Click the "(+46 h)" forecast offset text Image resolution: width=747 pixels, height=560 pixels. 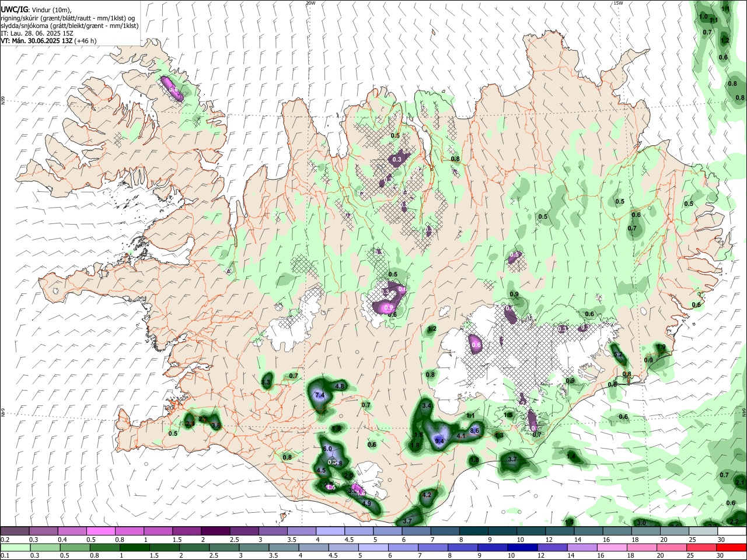coord(85,41)
